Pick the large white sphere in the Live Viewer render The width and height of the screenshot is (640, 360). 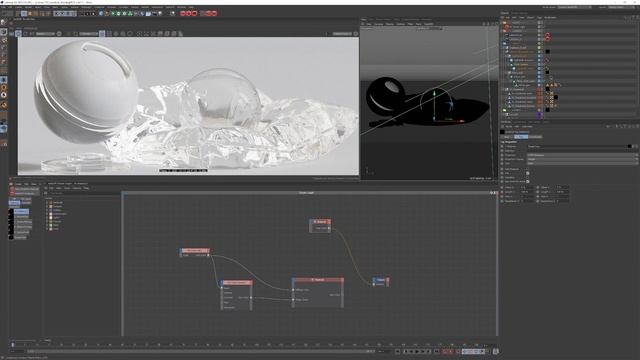click(x=87, y=91)
